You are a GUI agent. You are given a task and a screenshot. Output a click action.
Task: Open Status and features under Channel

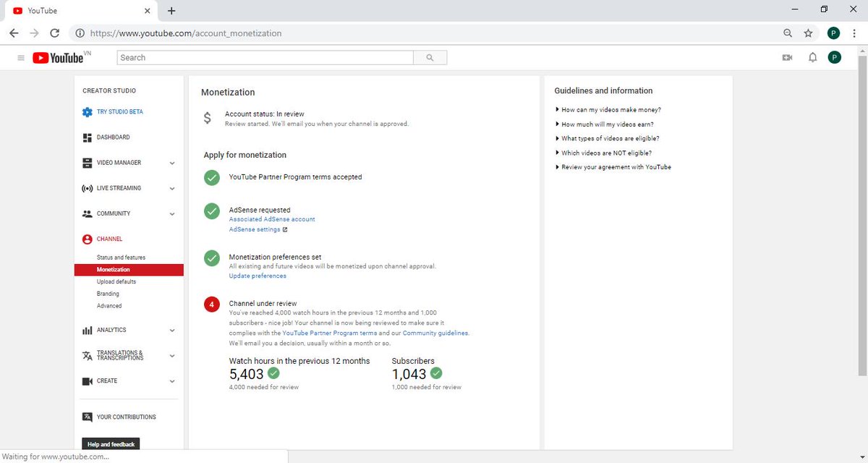click(x=121, y=258)
